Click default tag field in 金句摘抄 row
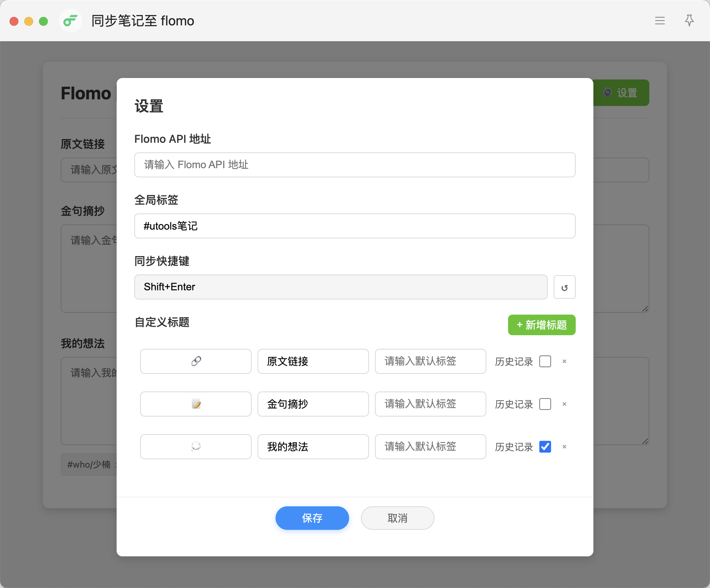 click(430, 404)
